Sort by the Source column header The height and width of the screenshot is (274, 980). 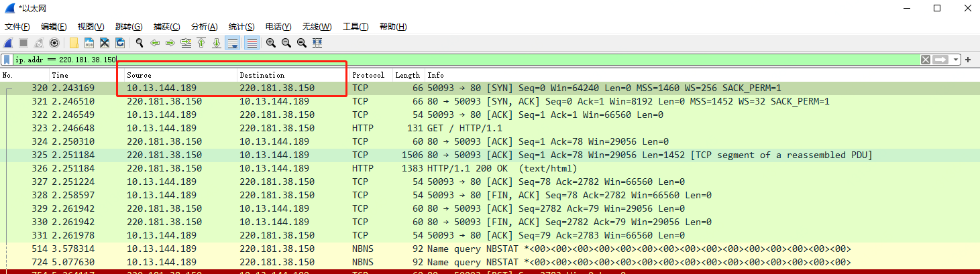180,75
